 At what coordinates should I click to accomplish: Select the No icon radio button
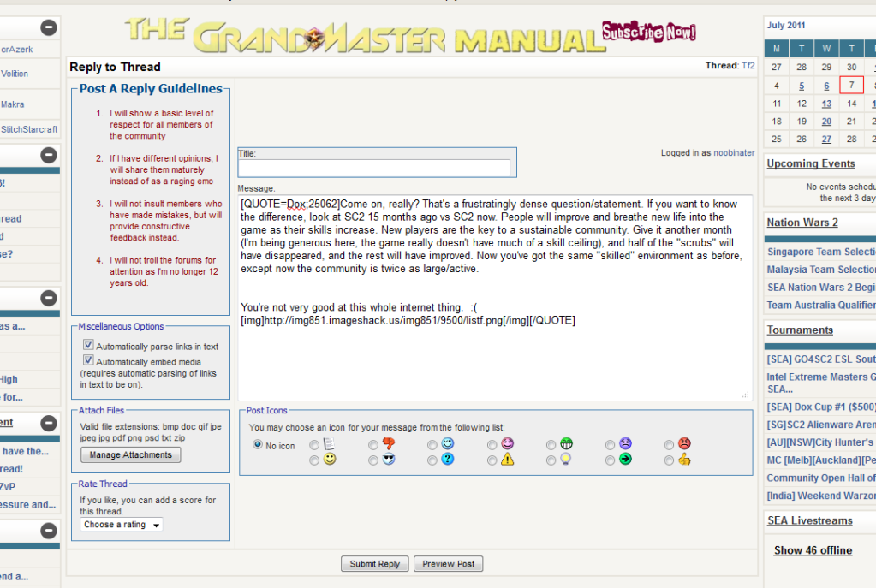coord(258,445)
